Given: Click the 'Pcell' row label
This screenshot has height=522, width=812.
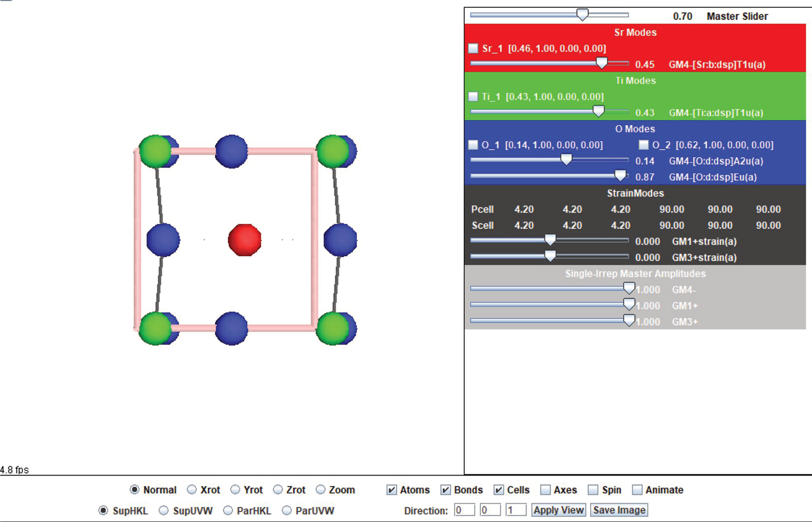Looking at the screenshot, I should [482, 209].
